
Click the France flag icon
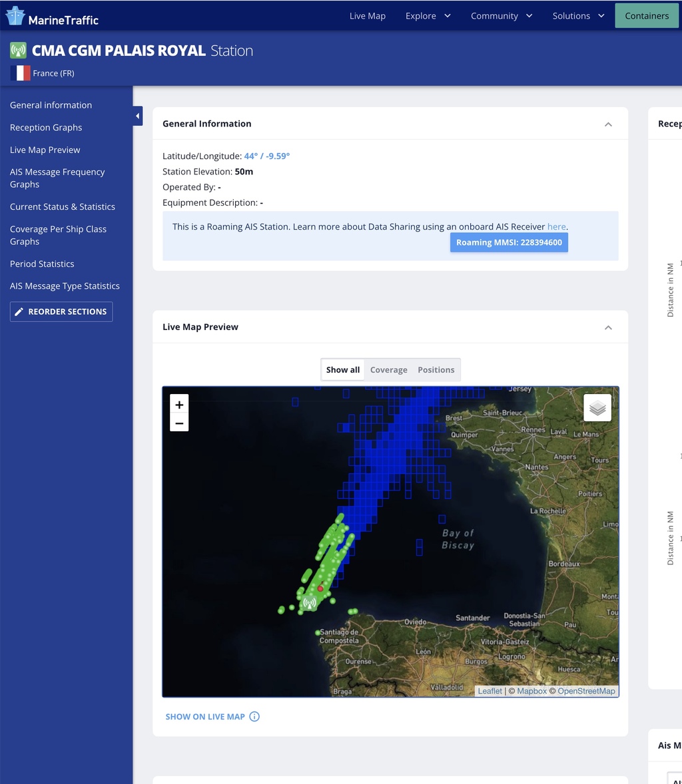click(20, 73)
